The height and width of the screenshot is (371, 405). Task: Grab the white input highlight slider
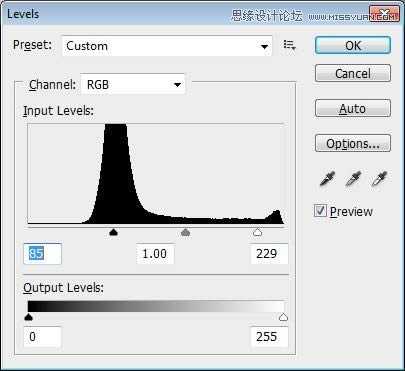[257, 232]
